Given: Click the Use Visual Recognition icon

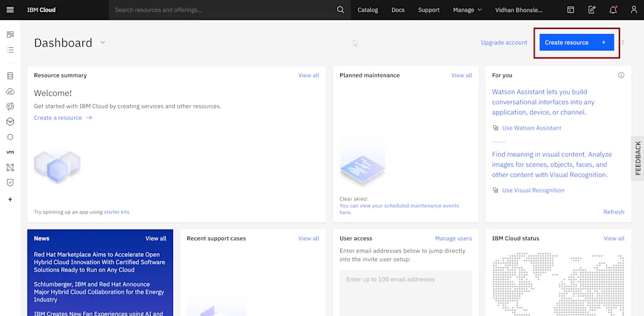Looking at the screenshot, I should [496, 190].
